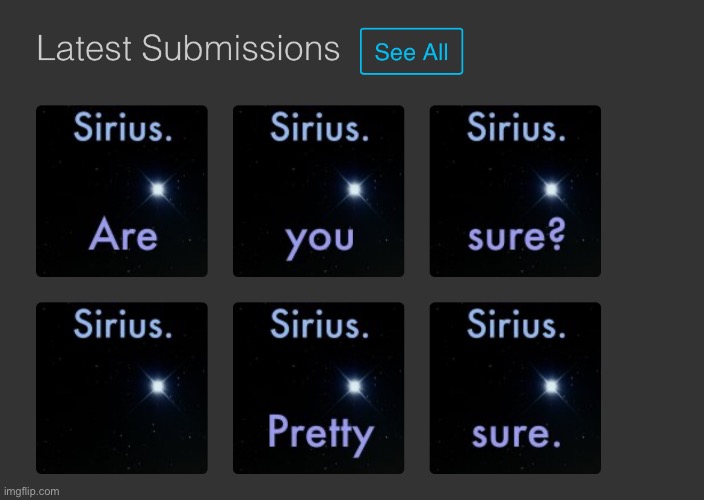The image size is (704, 500).
Task: Click the Latest Submissions heading
Action: tap(188, 48)
